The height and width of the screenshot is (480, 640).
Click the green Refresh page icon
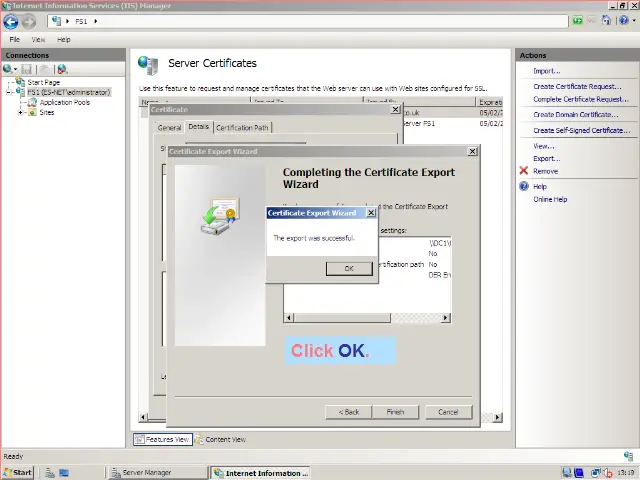[578, 21]
